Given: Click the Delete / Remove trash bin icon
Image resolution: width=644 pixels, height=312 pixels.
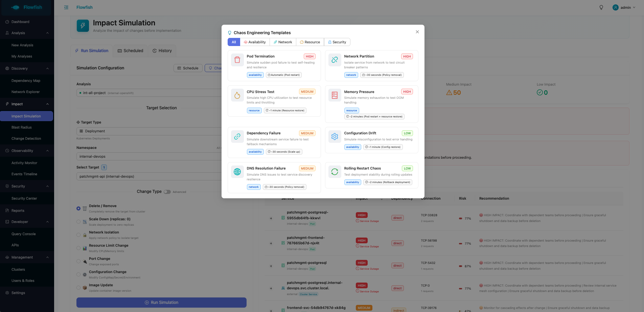Looking at the screenshot, I should tap(85, 208).
